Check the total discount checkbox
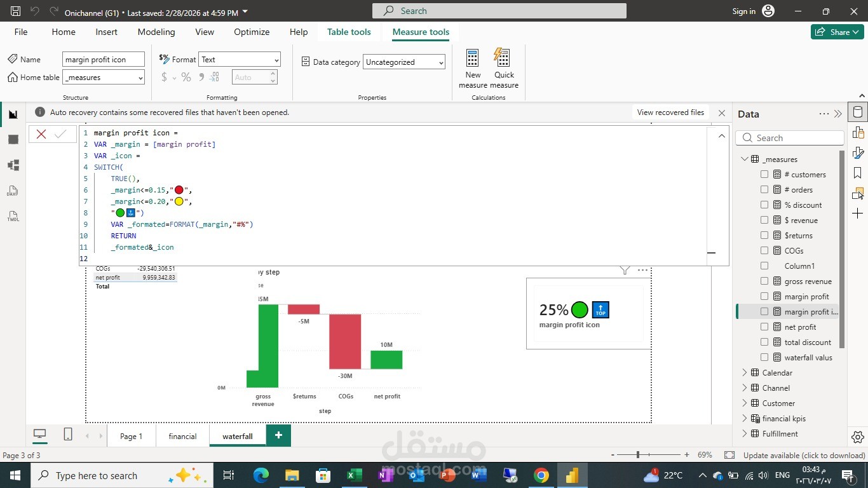The image size is (868, 488). click(764, 342)
